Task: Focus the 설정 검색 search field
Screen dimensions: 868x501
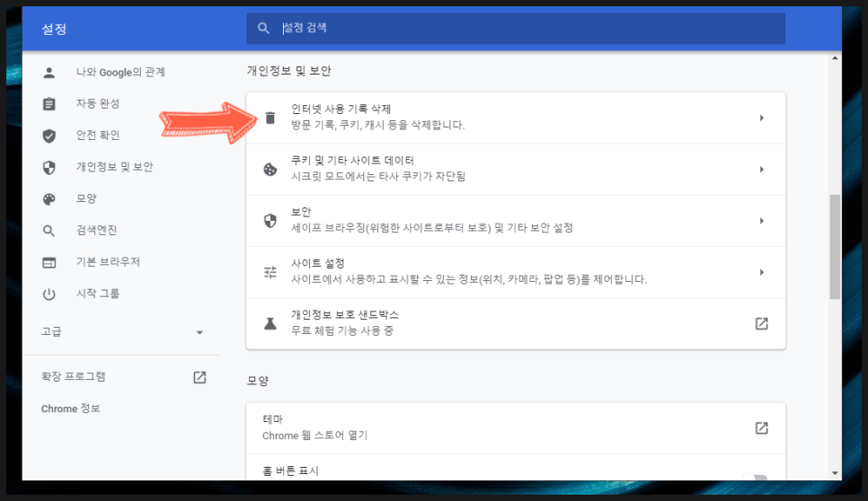Action: [516, 28]
